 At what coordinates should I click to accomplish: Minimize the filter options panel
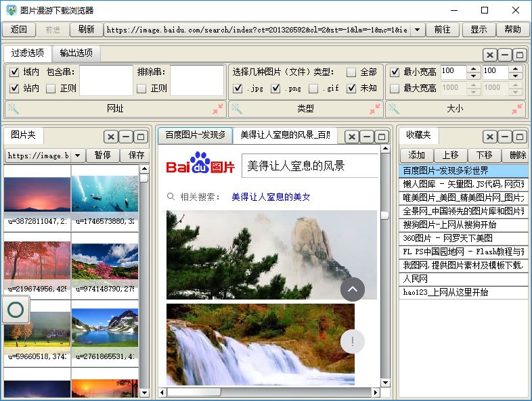click(x=505, y=55)
